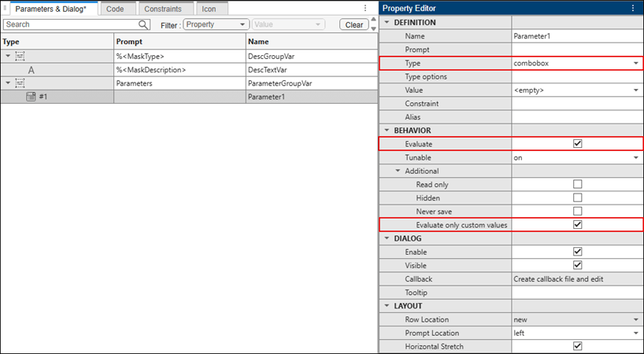Click the Prompt column header

point(180,42)
